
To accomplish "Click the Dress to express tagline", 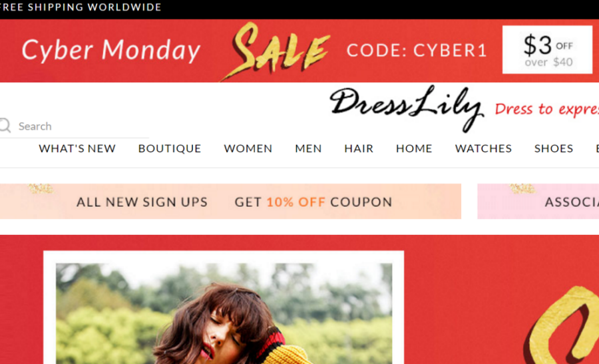I will tap(547, 109).
